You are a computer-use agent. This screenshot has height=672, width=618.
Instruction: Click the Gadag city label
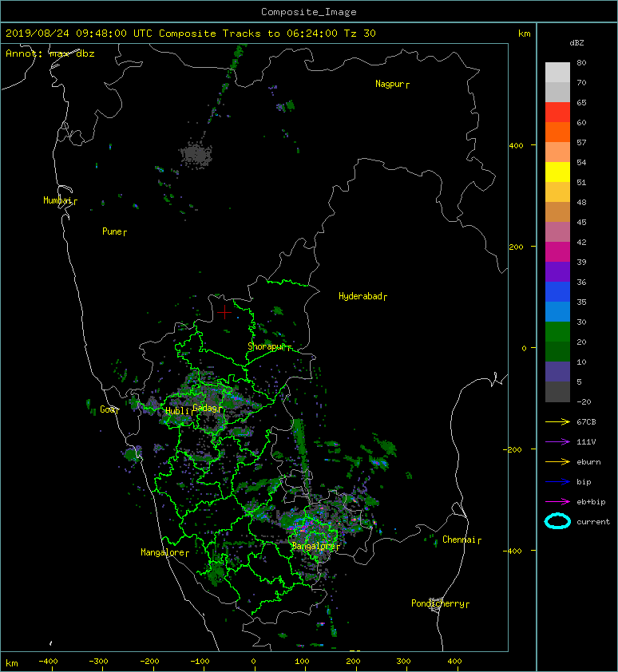click(x=208, y=408)
